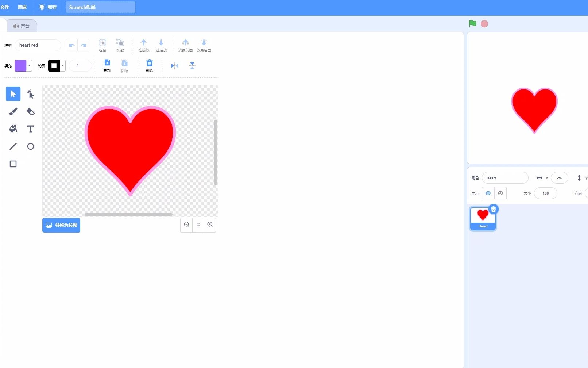
Task: Click the canvas horizontal scrollbar
Action: pyautogui.click(x=128, y=215)
